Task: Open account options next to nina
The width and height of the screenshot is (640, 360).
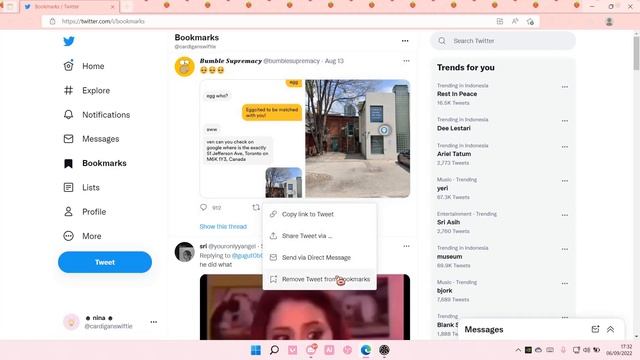Action: pos(153,322)
